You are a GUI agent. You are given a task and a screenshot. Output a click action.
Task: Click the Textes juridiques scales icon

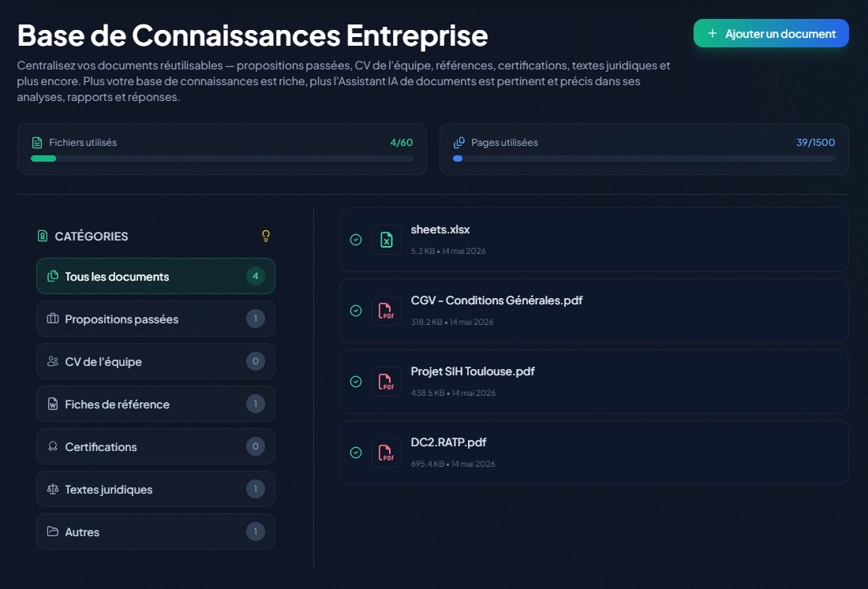pyautogui.click(x=53, y=489)
